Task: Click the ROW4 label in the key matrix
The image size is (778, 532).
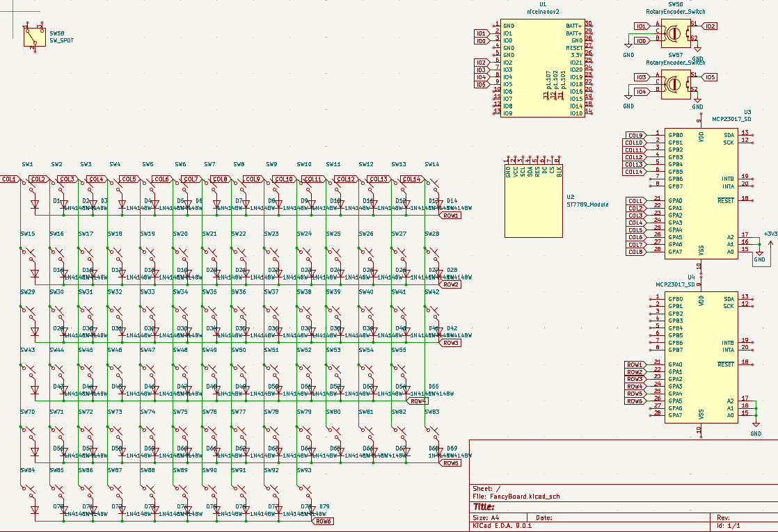Action: 418,401
